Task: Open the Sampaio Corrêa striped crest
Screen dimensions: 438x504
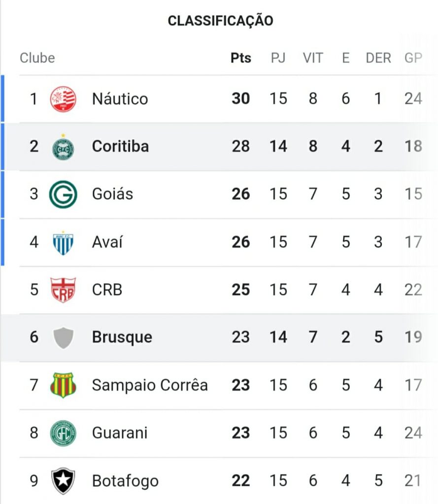Action: pyautogui.click(x=63, y=385)
